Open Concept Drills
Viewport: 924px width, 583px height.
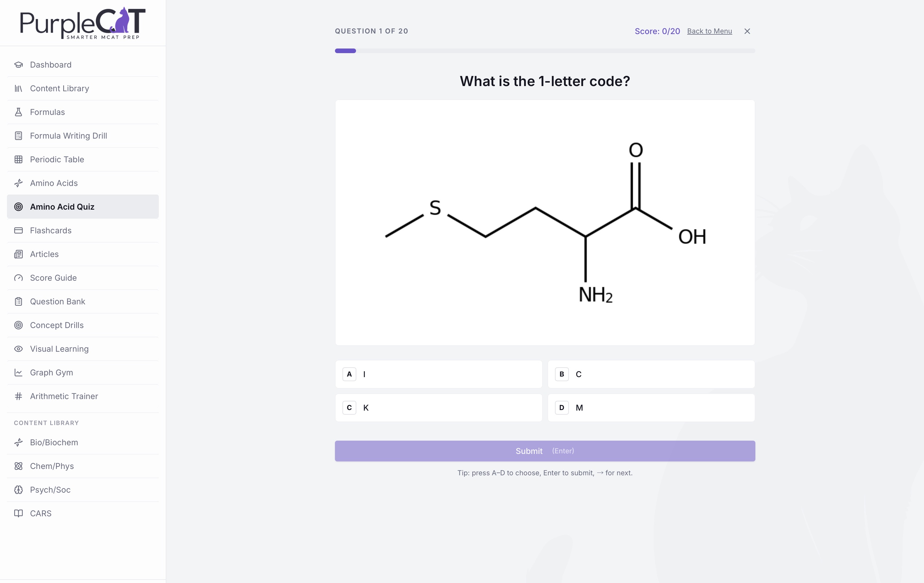click(x=83, y=325)
